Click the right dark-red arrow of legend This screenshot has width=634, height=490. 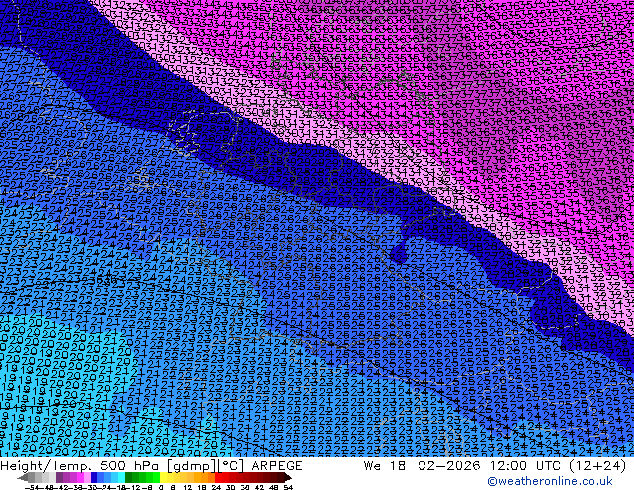tap(288, 478)
